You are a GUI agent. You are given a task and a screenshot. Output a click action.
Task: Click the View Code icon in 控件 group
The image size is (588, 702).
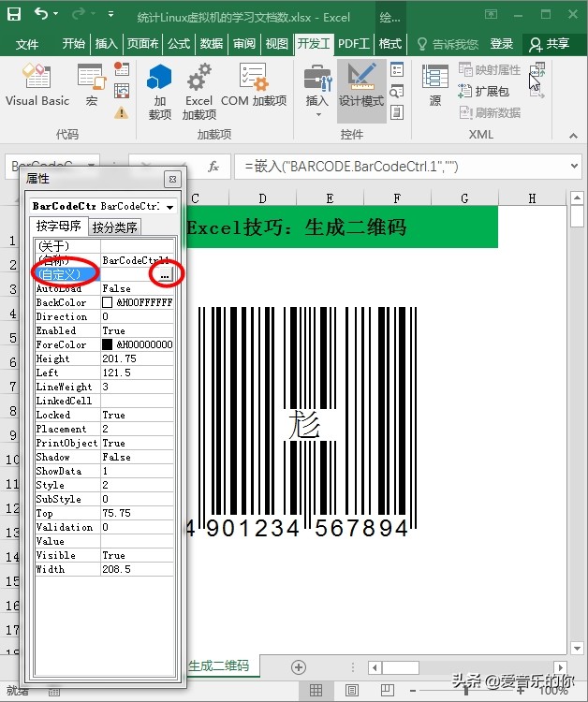coord(397,91)
